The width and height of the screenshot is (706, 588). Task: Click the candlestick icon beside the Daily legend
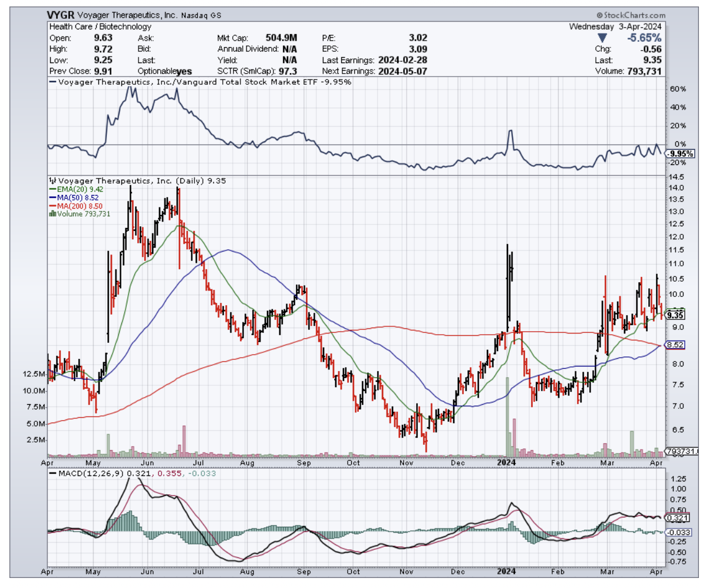52,180
